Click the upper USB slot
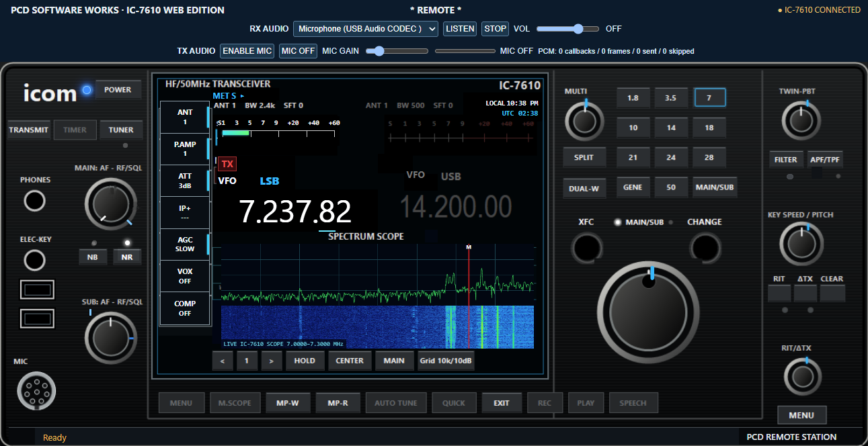This screenshot has width=868, height=446. point(37,289)
